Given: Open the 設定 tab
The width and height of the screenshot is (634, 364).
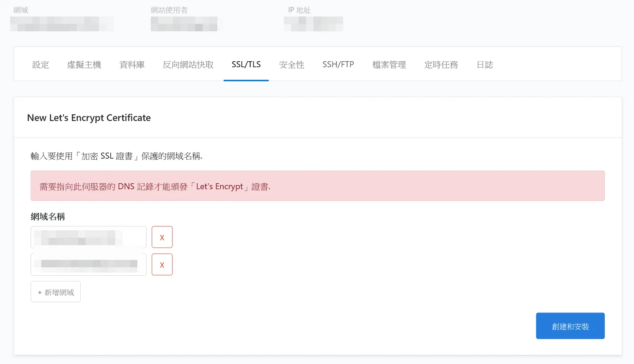Looking at the screenshot, I should [41, 65].
